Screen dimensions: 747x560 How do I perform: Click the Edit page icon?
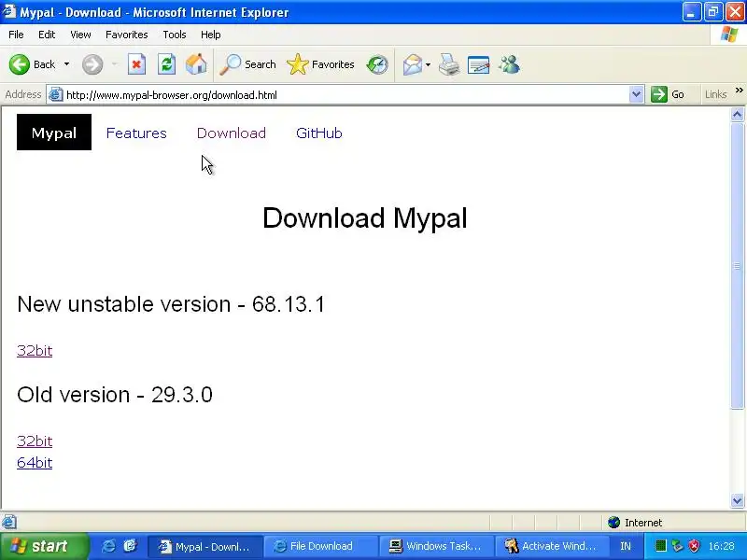[x=478, y=64]
